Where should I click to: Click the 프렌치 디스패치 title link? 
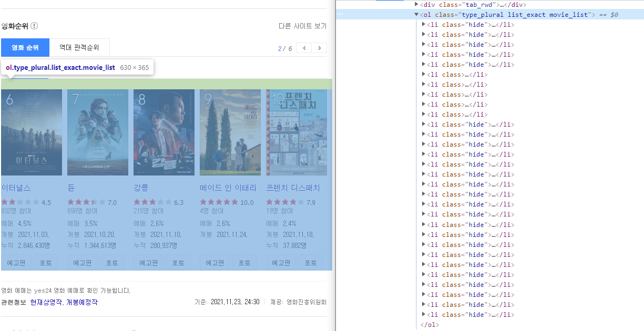pyautogui.click(x=293, y=188)
